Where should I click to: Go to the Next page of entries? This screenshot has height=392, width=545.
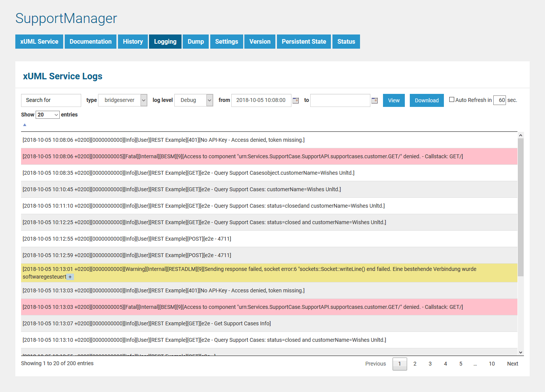512,364
